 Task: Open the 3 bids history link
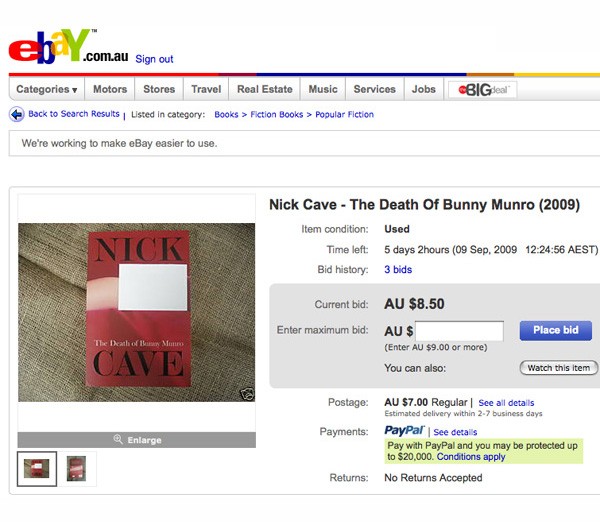coord(398,270)
